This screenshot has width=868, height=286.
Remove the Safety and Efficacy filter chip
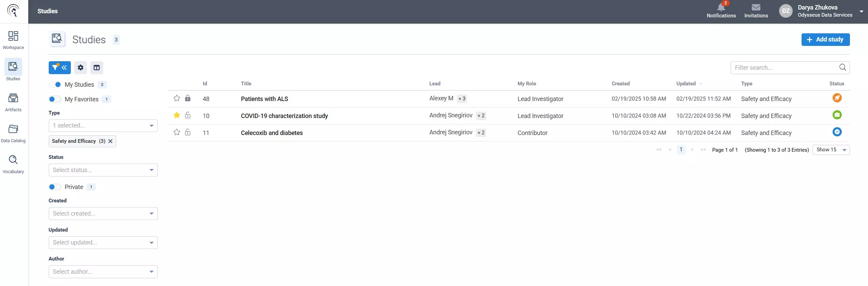click(110, 141)
